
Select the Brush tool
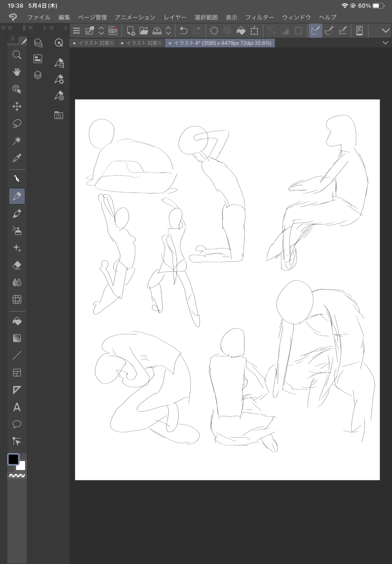pos(17,213)
